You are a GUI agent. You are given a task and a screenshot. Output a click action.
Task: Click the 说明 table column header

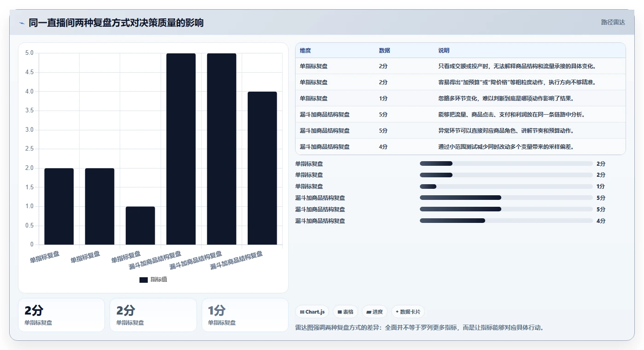pos(444,51)
